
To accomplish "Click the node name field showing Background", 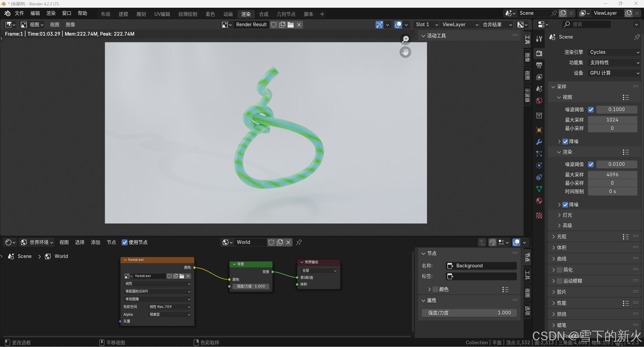I will 481,266.
